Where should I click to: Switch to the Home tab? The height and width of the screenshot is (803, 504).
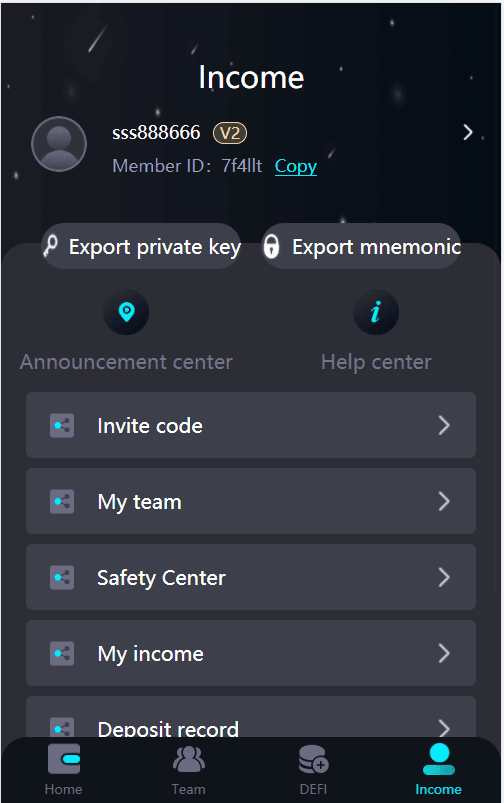(x=64, y=770)
